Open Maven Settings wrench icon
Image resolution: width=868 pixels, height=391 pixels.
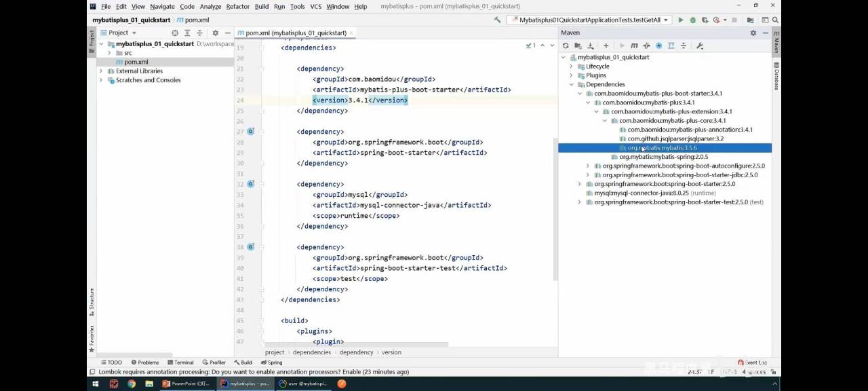699,45
